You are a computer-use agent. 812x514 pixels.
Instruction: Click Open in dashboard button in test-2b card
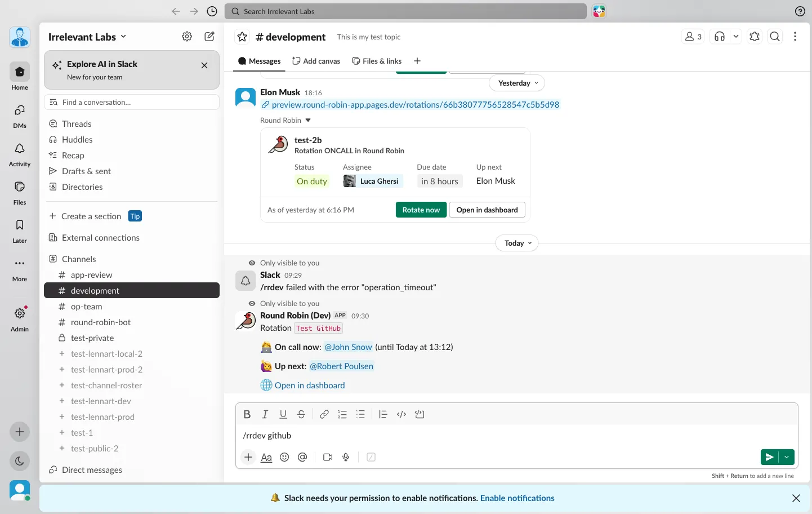point(487,210)
